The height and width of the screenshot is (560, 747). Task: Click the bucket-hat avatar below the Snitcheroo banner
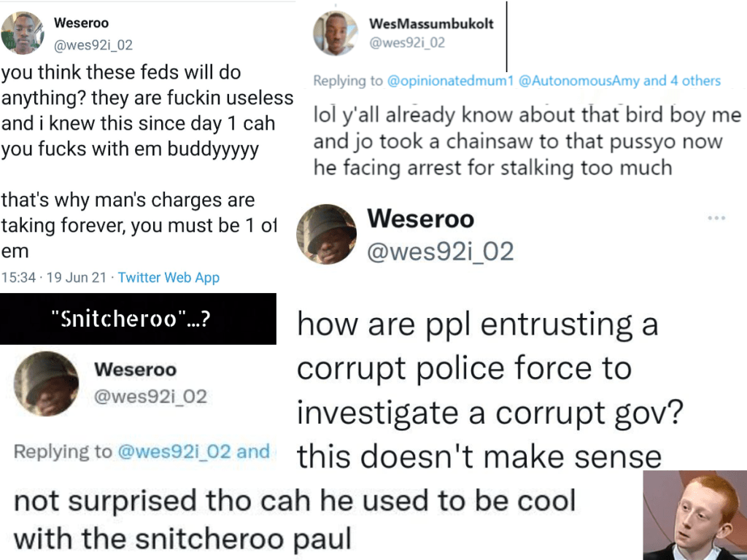tap(47, 382)
